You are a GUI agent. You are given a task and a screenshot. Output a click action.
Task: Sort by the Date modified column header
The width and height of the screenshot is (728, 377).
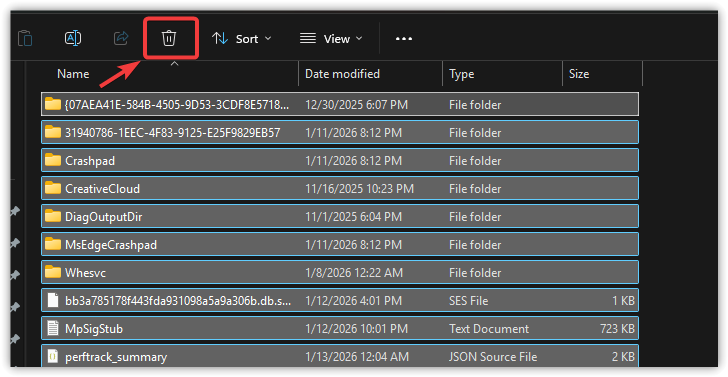click(342, 74)
